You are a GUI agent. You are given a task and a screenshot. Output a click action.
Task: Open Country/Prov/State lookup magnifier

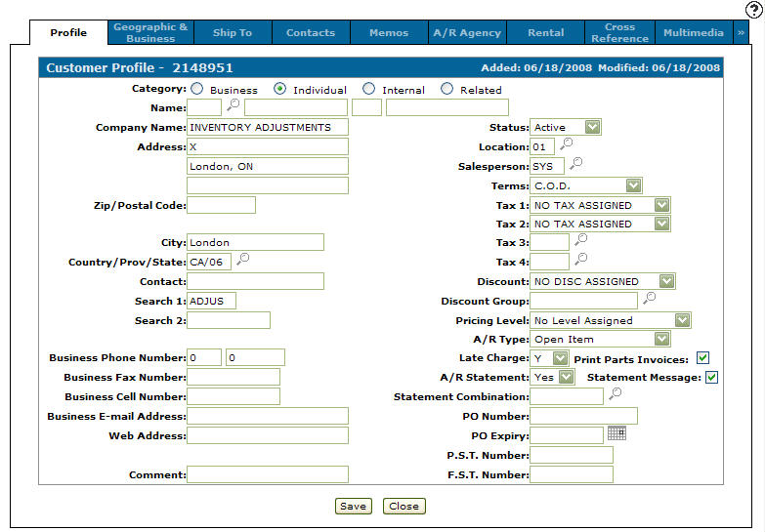pyautogui.click(x=243, y=259)
